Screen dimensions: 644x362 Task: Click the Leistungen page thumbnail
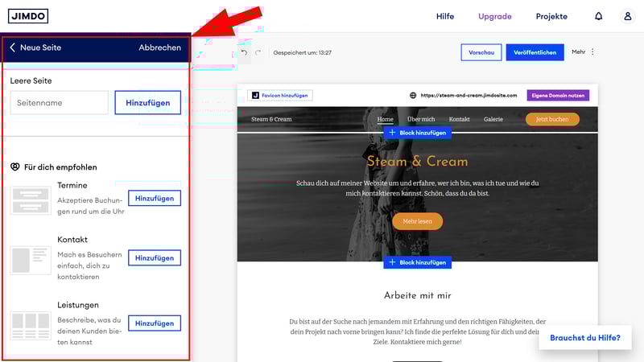tap(31, 326)
